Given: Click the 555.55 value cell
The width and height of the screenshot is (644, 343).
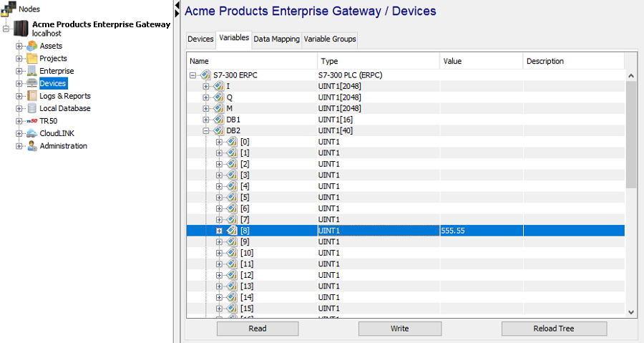Looking at the screenshot, I should click(x=482, y=231).
